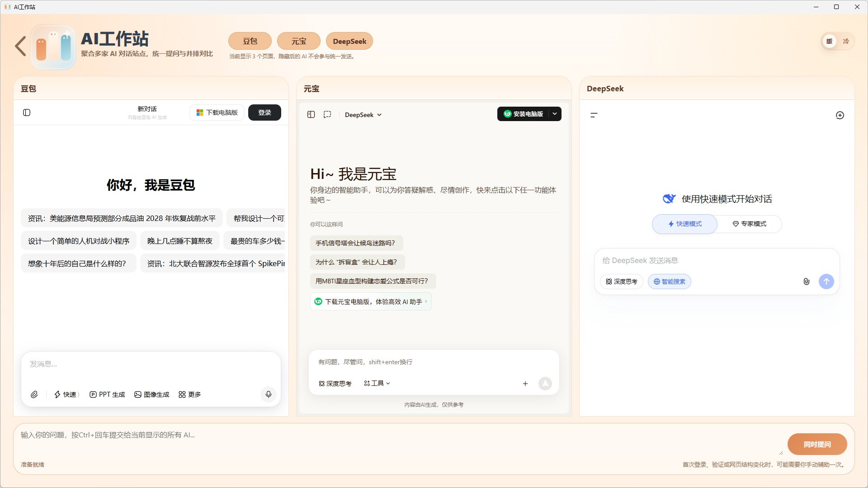Open Yuanbao 工具 dropdown menu
868x488 pixels.
377,384
